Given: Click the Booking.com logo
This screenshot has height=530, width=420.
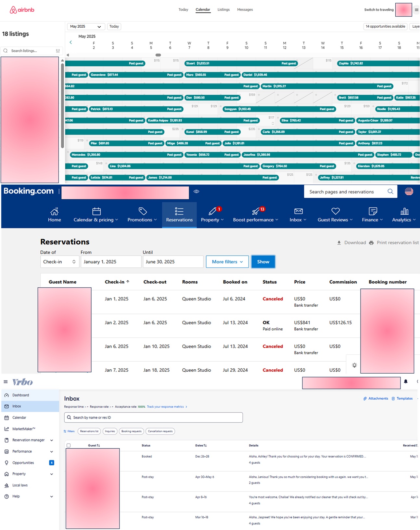Looking at the screenshot, I should 29,191.
